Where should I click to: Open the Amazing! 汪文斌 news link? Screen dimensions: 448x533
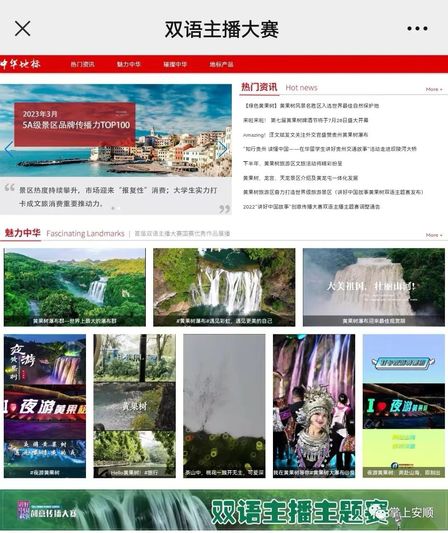306,135
